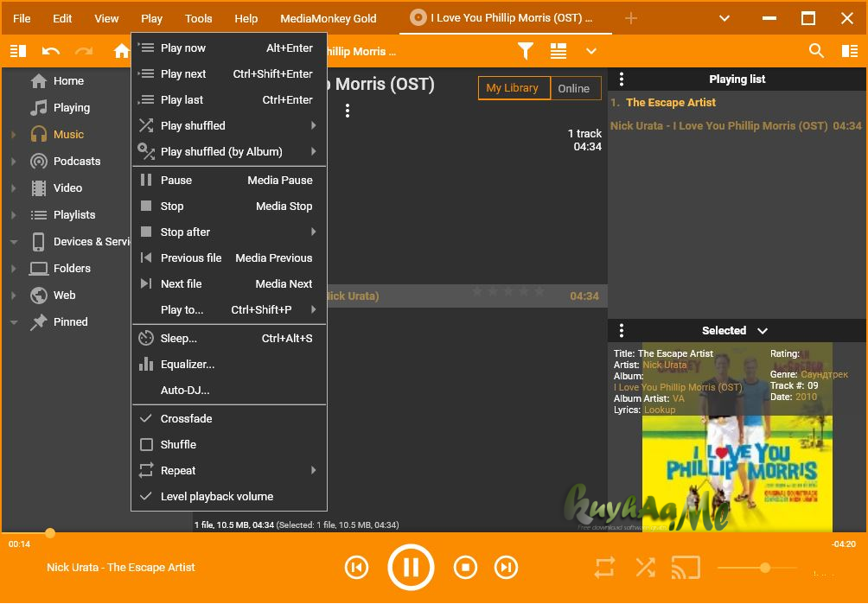Viewport: 868px width, 604px height.
Task: Click the view layout icon
Action: pos(558,51)
